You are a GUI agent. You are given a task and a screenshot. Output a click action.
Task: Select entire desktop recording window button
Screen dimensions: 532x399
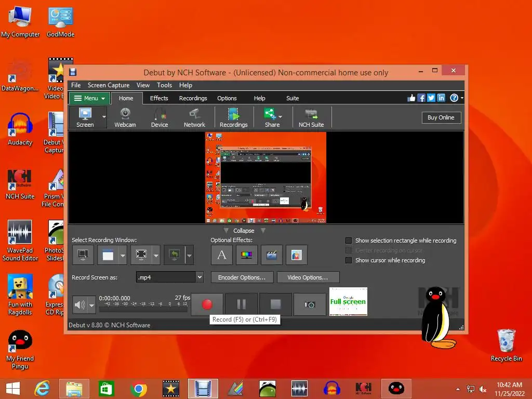pos(83,255)
